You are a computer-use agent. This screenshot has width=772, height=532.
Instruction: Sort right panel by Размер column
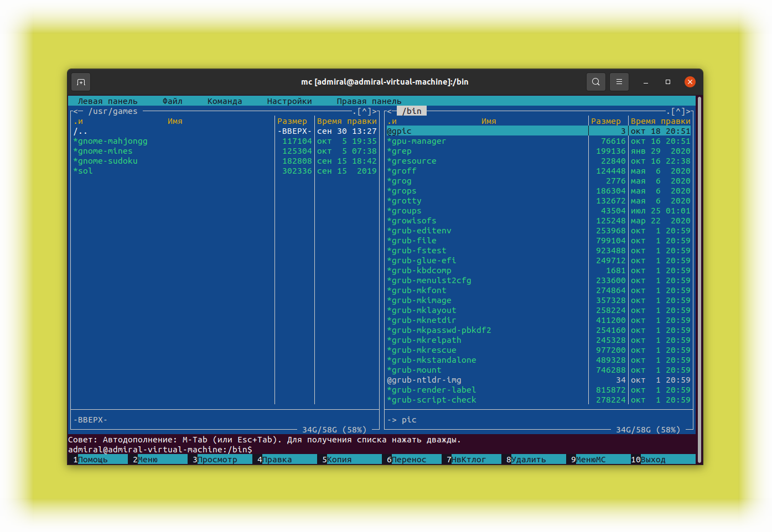click(x=606, y=121)
